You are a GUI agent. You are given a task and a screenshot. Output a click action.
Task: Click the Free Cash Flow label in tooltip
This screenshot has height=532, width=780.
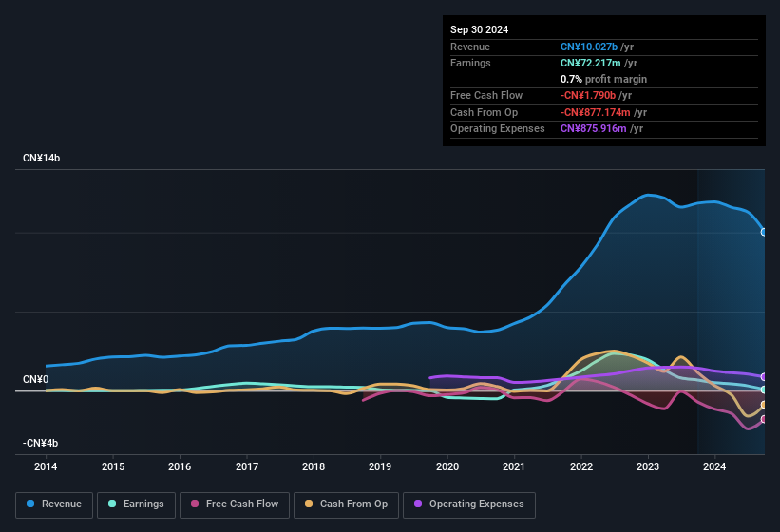click(486, 95)
